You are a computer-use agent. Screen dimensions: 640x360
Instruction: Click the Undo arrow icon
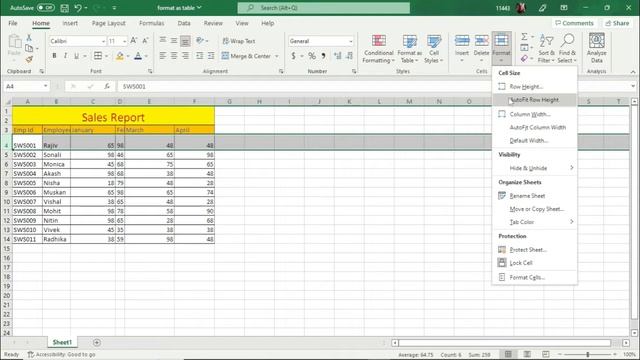click(x=78, y=8)
